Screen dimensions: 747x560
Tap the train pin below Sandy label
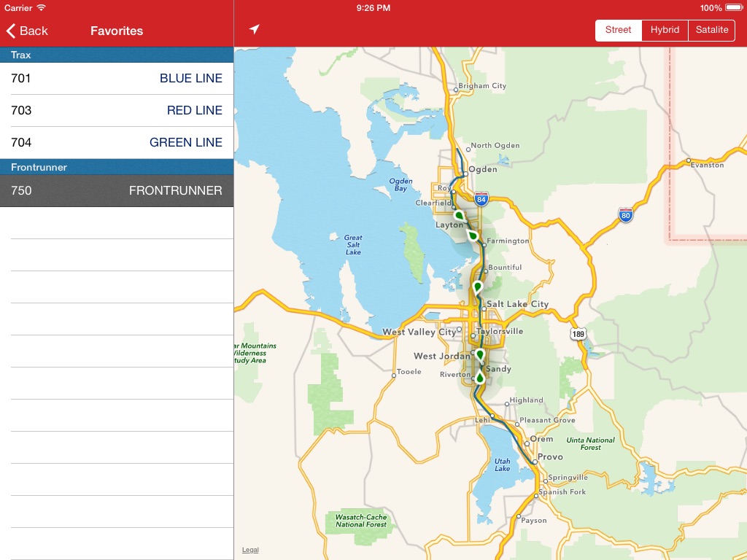click(479, 377)
